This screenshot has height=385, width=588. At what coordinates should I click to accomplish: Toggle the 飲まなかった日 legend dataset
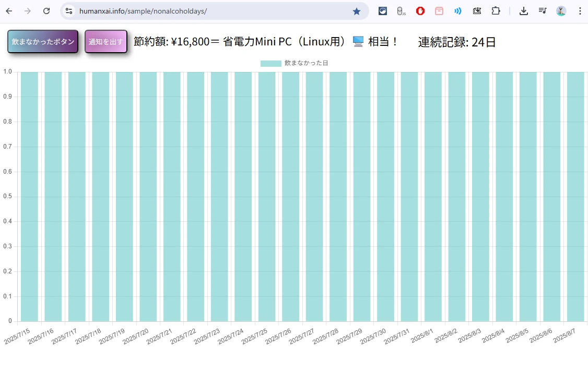coord(295,63)
